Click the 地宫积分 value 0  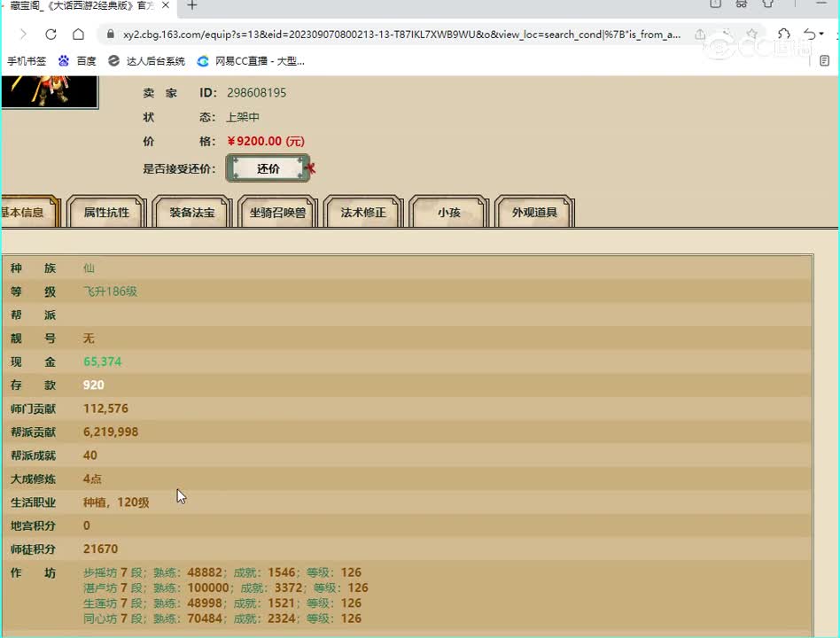[x=87, y=525]
